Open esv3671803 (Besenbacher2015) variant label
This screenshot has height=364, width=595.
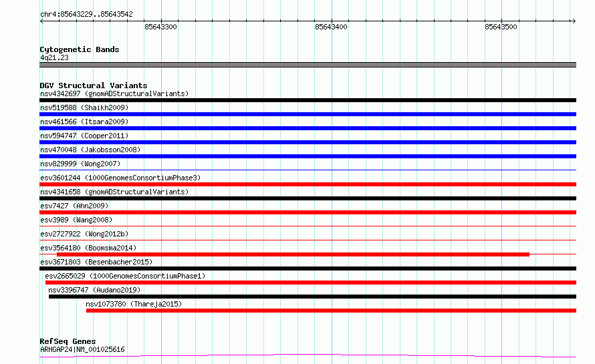[x=96, y=262]
